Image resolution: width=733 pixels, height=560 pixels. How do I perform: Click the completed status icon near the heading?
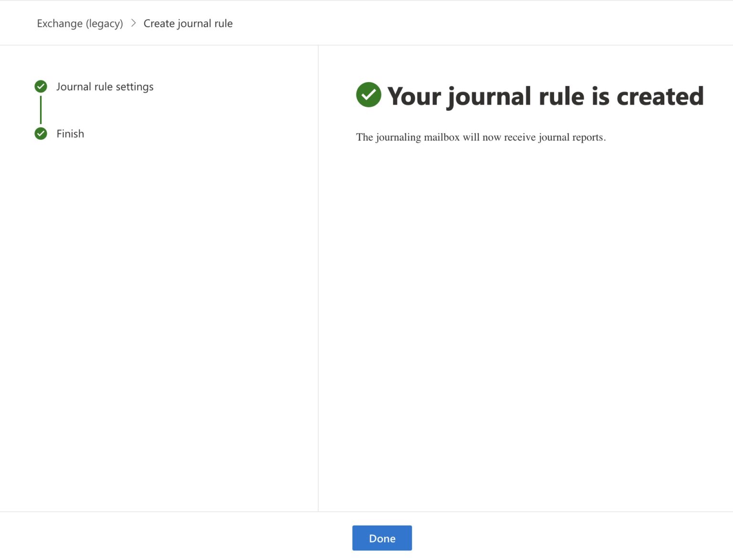pos(368,95)
